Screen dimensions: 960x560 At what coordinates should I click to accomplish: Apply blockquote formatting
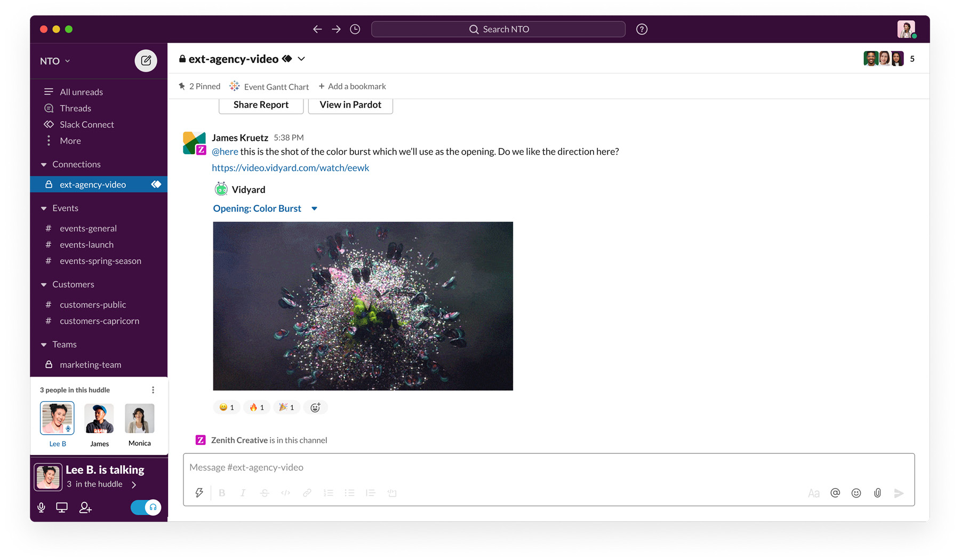pos(371,493)
